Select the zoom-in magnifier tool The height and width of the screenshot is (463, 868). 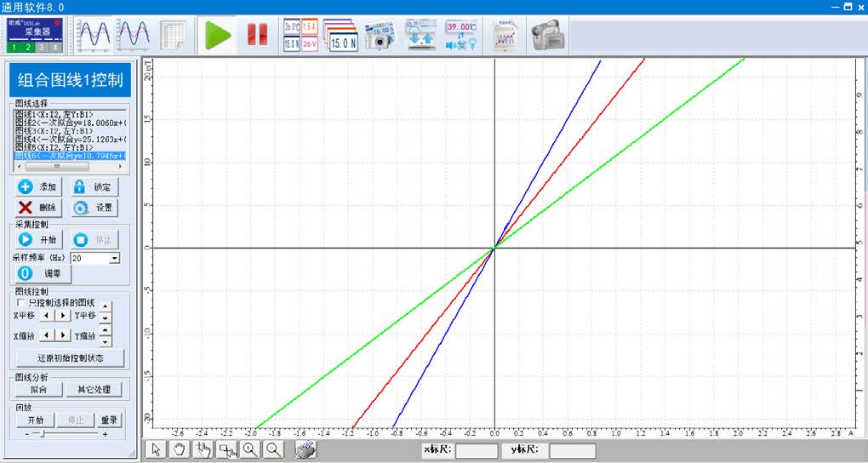250,450
